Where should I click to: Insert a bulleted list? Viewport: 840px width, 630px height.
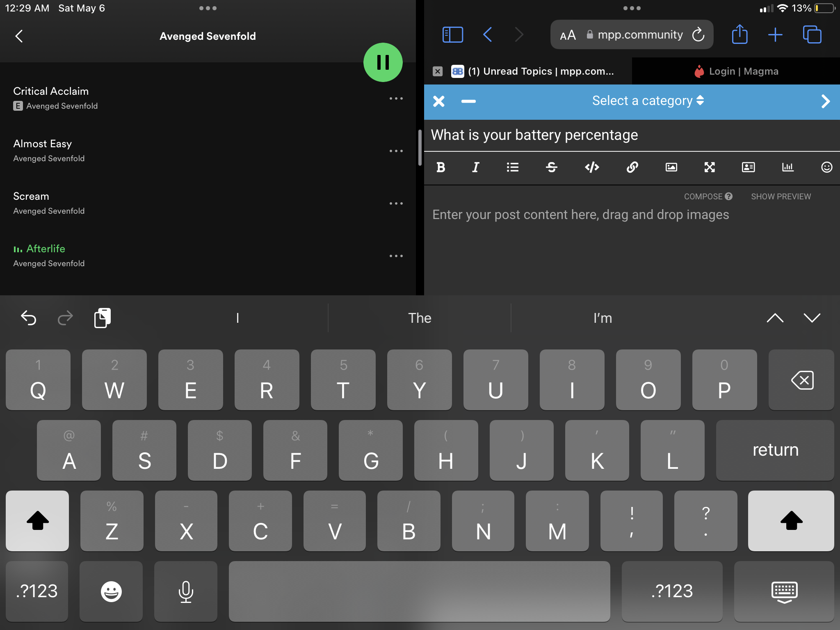(513, 167)
